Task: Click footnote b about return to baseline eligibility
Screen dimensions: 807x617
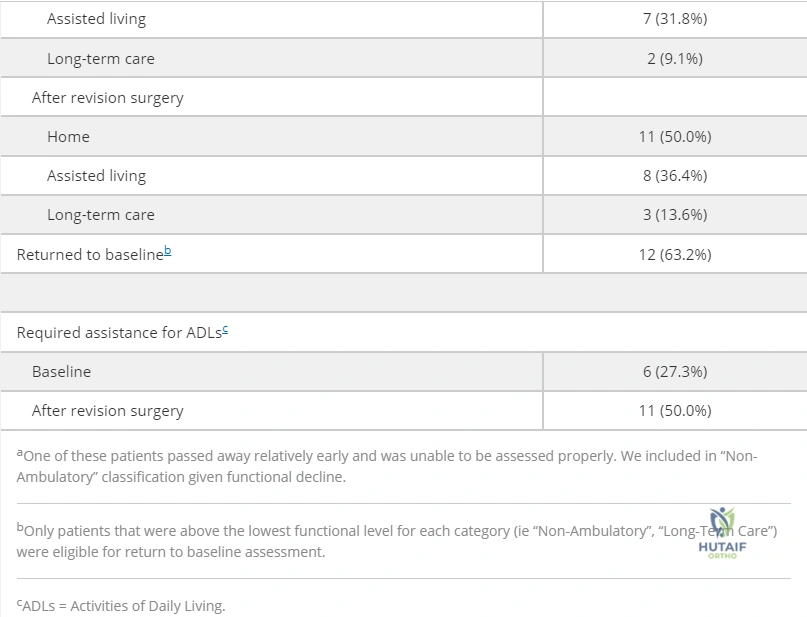Action: click(397, 541)
